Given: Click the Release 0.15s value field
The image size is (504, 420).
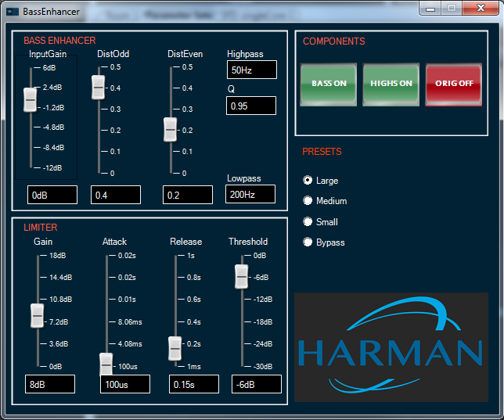Looking at the screenshot, I should pos(194,384).
